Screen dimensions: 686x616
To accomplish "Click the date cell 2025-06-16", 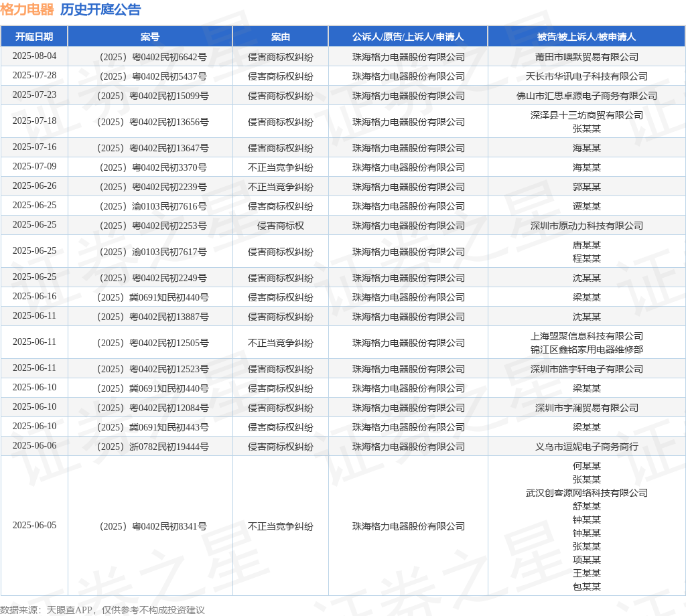I will coord(34,297).
